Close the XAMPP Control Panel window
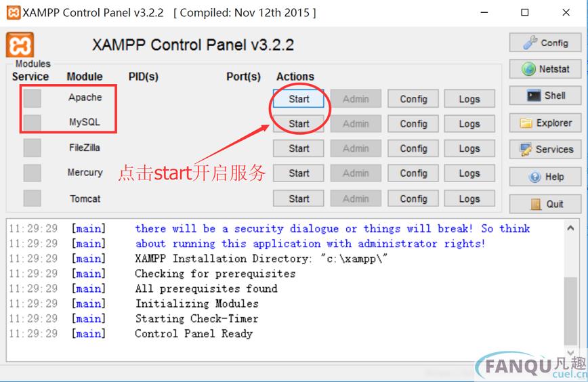The height and width of the screenshot is (382, 588). click(x=566, y=12)
